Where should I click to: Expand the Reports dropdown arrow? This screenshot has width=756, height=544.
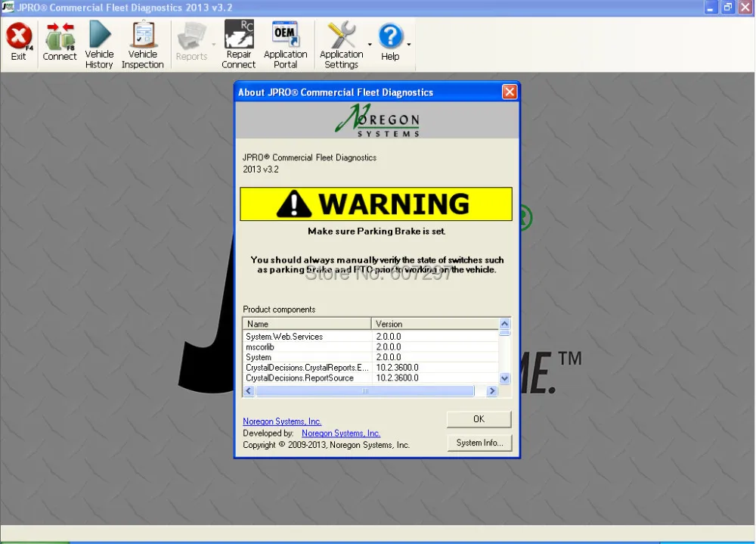click(214, 45)
